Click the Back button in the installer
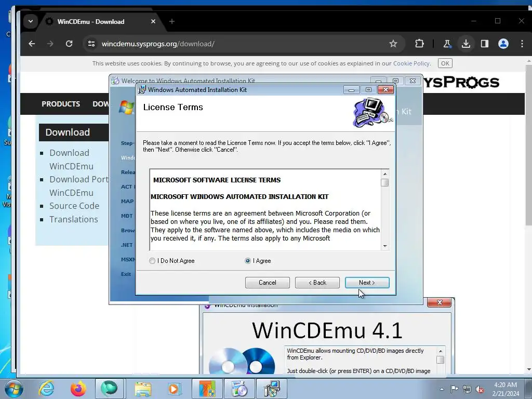 pos(317,283)
